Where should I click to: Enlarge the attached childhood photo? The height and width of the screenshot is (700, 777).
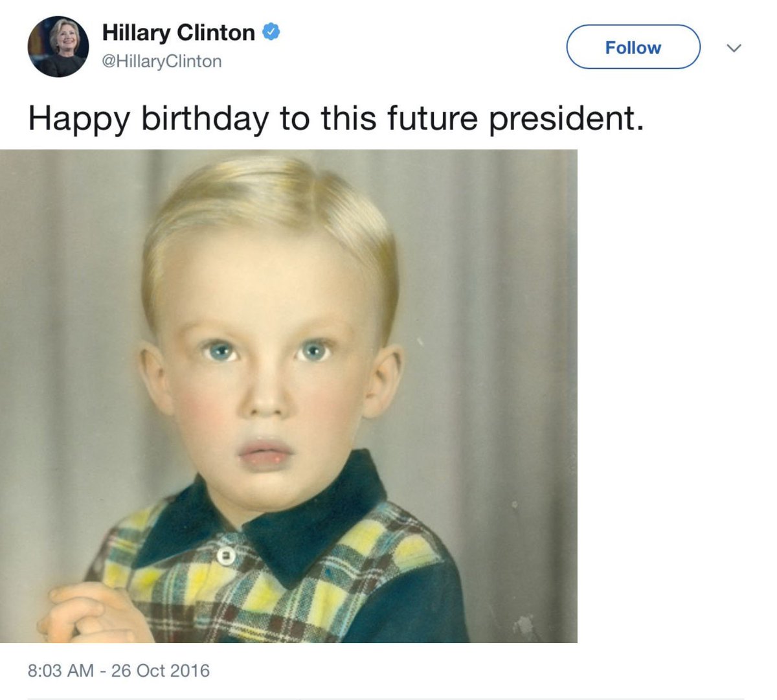coord(288,396)
